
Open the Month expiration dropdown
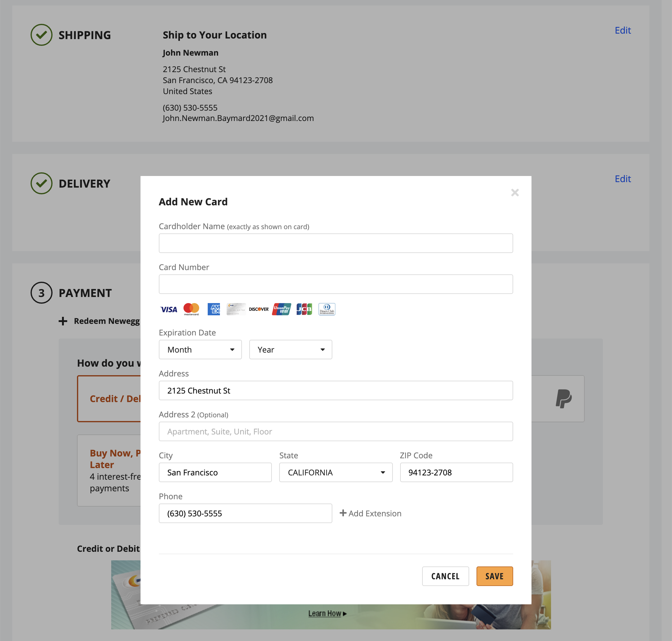pos(200,349)
